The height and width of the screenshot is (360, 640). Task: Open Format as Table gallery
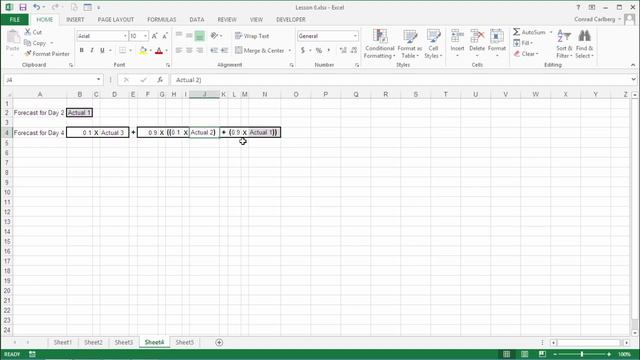(409, 44)
